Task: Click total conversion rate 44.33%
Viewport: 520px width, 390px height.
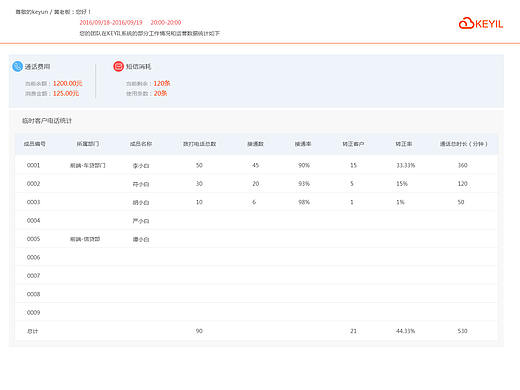Action: pyautogui.click(x=406, y=331)
